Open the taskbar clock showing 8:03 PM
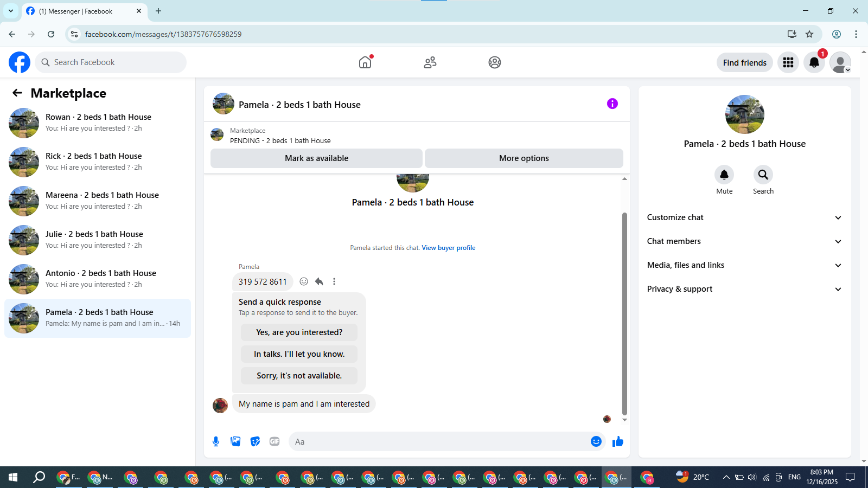 [822, 477]
